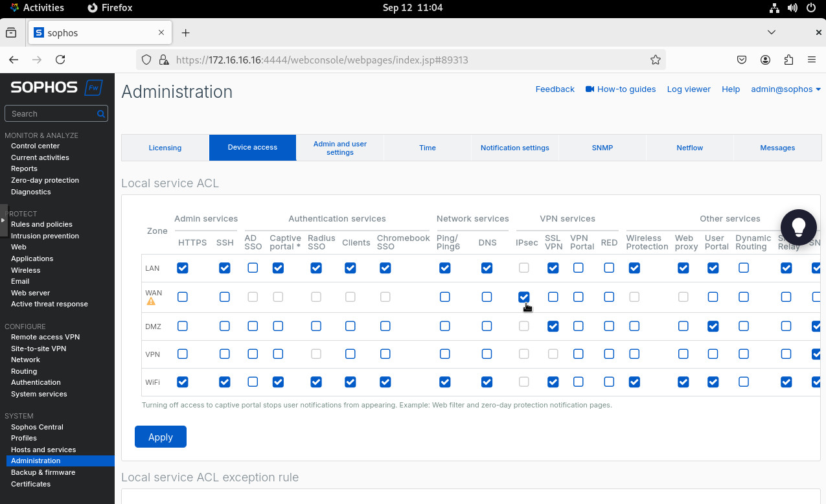This screenshot has width=826, height=504.
Task: Open the Firefox extensions puzzle icon
Action: (x=788, y=60)
